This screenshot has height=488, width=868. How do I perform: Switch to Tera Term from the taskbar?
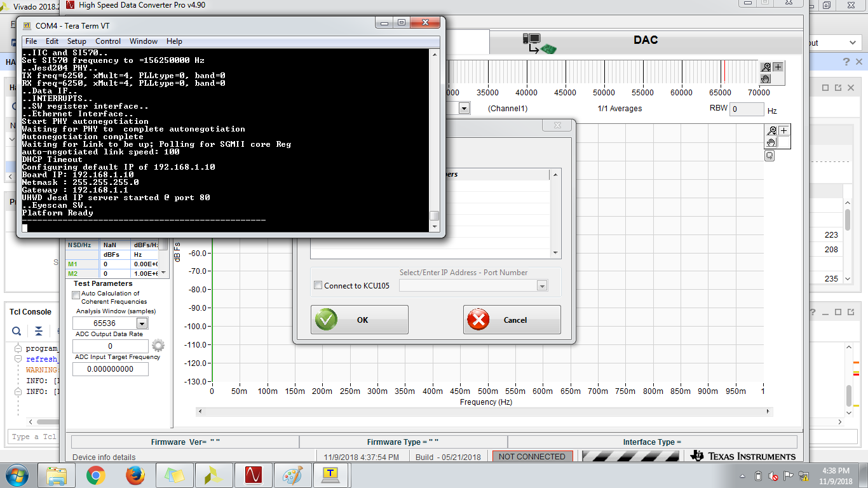click(x=331, y=475)
